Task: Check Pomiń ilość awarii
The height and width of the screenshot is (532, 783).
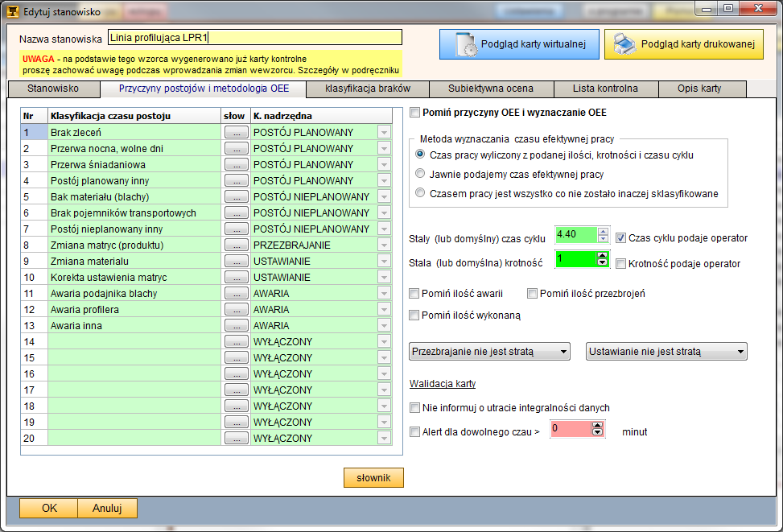Action: coord(414,293)
